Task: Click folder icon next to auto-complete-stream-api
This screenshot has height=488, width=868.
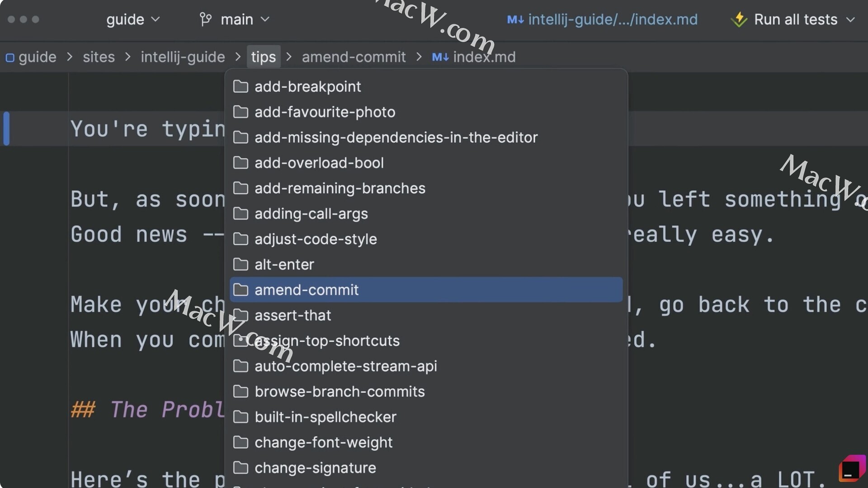Action: point(241,366)
